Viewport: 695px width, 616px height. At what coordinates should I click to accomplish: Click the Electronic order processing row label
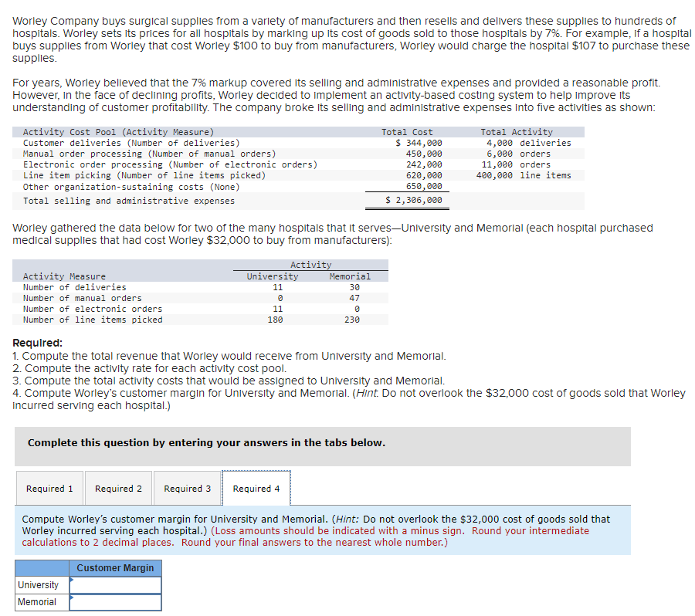tap(170, 164)
